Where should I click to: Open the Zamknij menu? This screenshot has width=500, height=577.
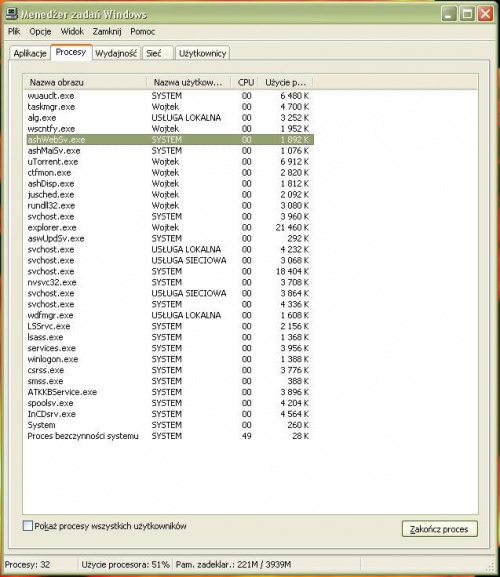point(107,32)
